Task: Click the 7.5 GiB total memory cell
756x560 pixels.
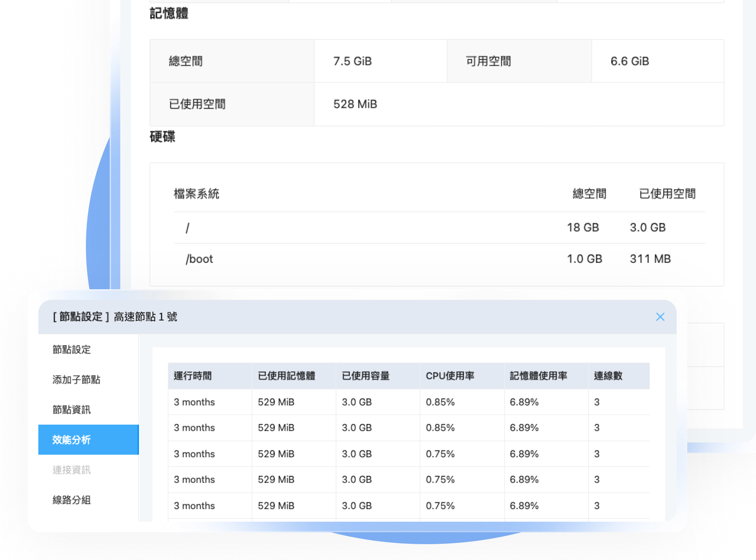Action: pos(353,61)
